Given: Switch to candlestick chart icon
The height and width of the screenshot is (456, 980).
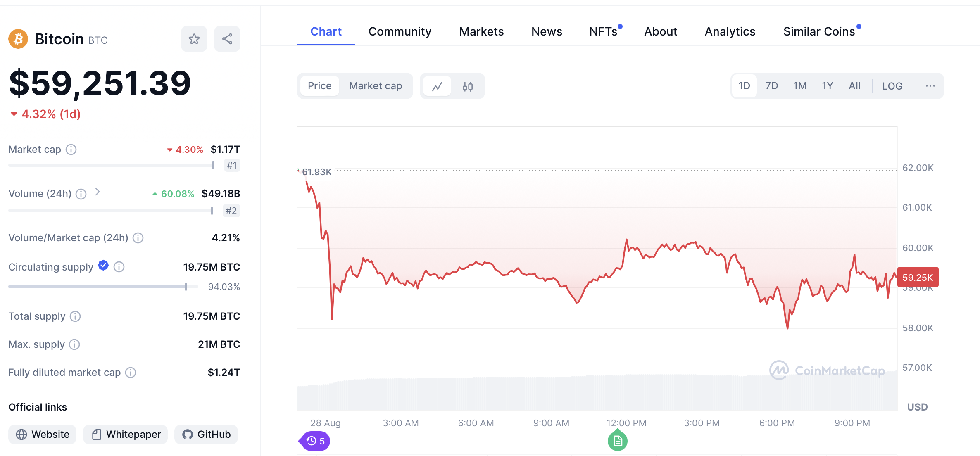Looking at the screenshot, I should [468, 86].
